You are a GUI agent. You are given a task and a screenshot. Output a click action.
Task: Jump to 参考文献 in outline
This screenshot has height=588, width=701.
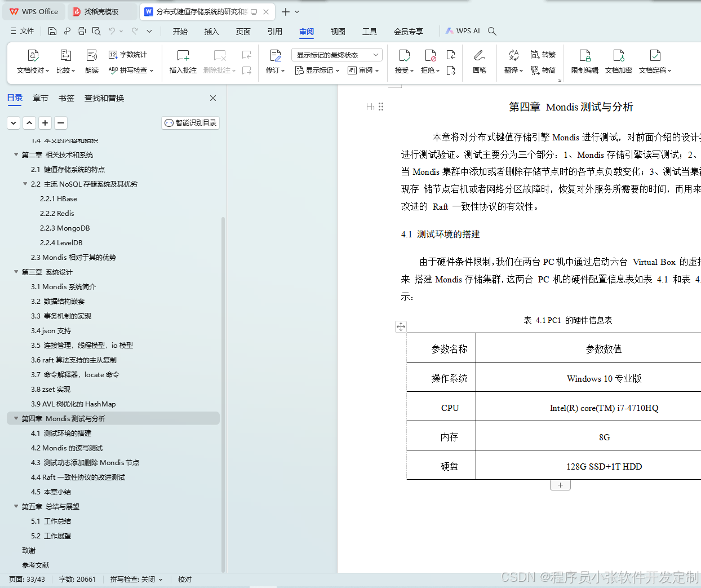click(36, 565)
